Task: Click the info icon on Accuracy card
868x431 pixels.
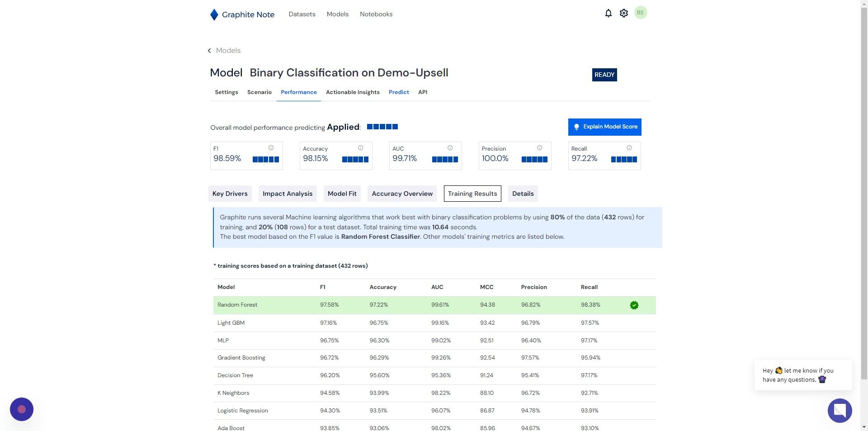Action: [360, 148]
